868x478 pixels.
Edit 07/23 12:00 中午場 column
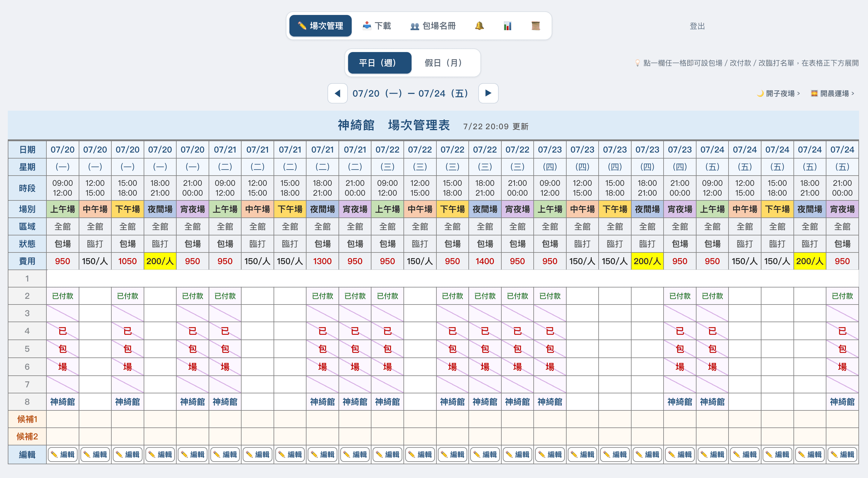coord(582,454)
